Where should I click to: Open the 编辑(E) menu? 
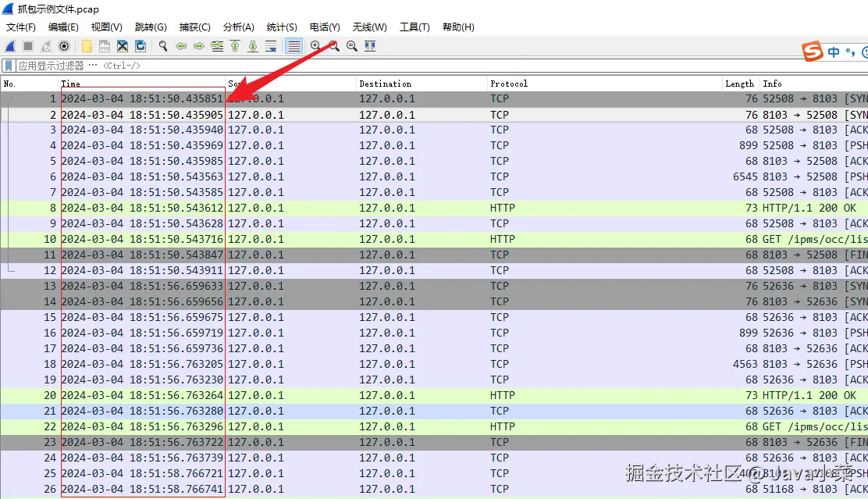(63, 27)
